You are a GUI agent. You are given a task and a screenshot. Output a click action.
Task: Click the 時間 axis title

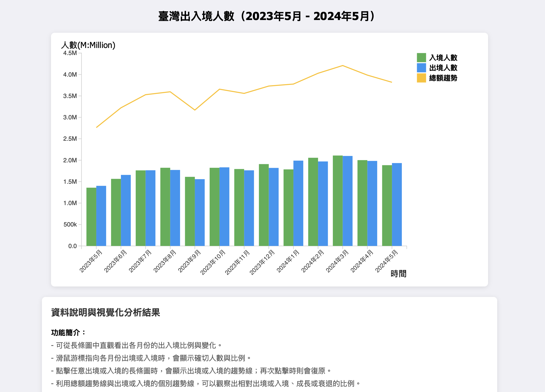398,274
